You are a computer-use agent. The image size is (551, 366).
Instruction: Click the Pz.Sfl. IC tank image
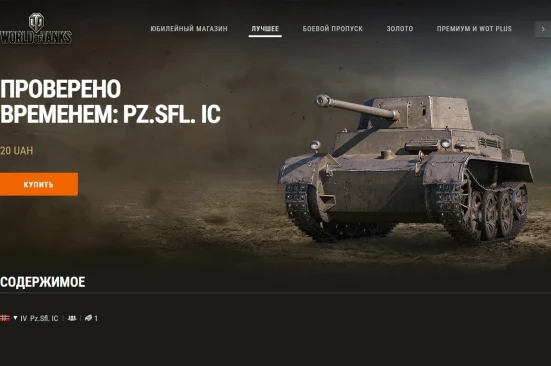(406, 169)
